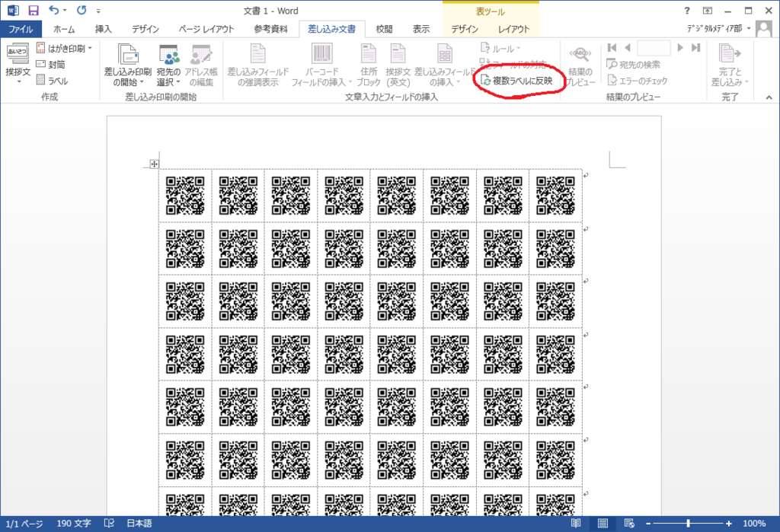This screenshot has height=532, width=780.
Task: Click the 1/1 ページ page indicator
Action: [x=24, y=524]
